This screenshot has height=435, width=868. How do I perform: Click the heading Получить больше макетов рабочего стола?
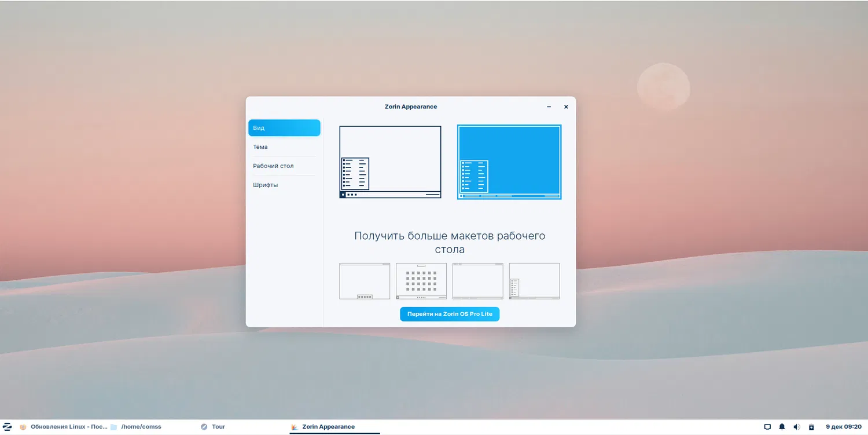tap(450, 243)
